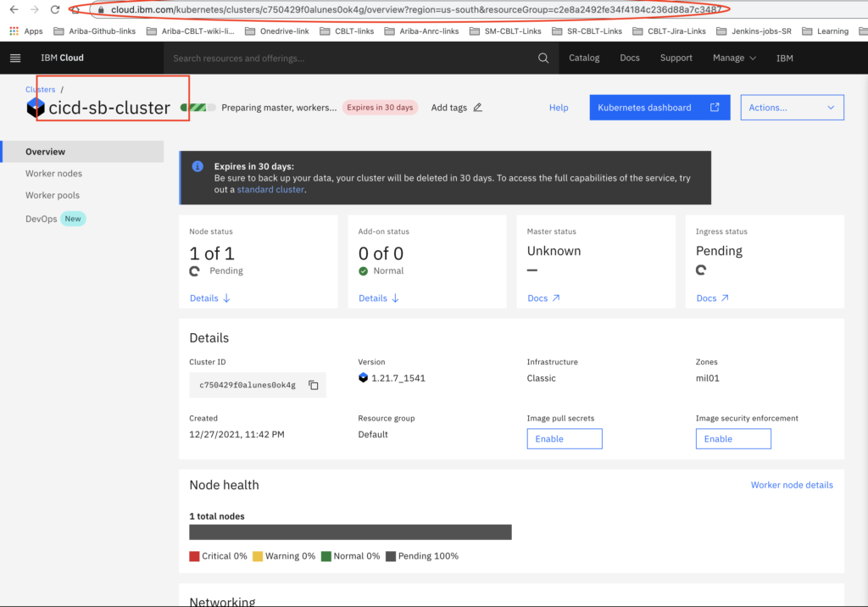The height and width of the screenshot is (607, 868).
Task: Click the search magnifier icon
Action: click(x=542, y=58)
